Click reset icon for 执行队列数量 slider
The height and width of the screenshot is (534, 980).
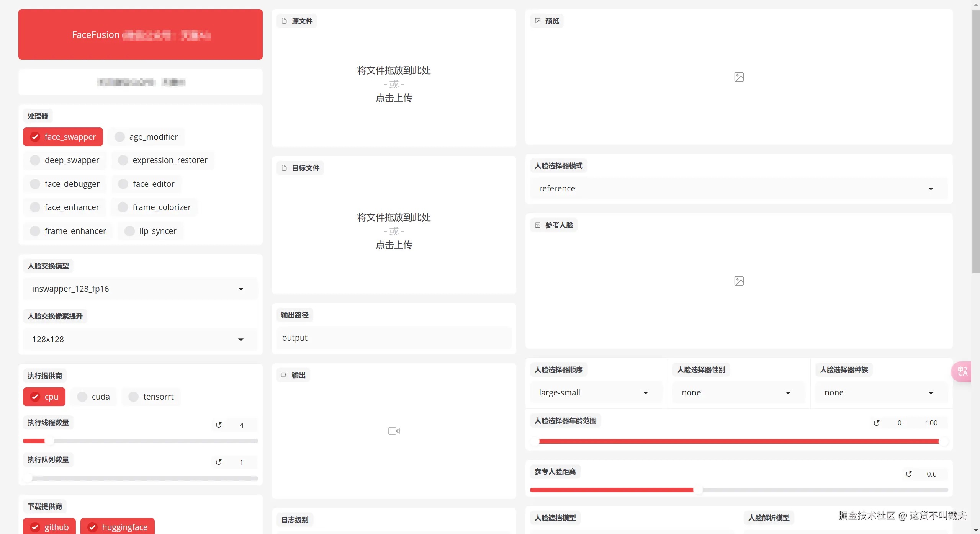pyautogui.click(x=219, y=462)
